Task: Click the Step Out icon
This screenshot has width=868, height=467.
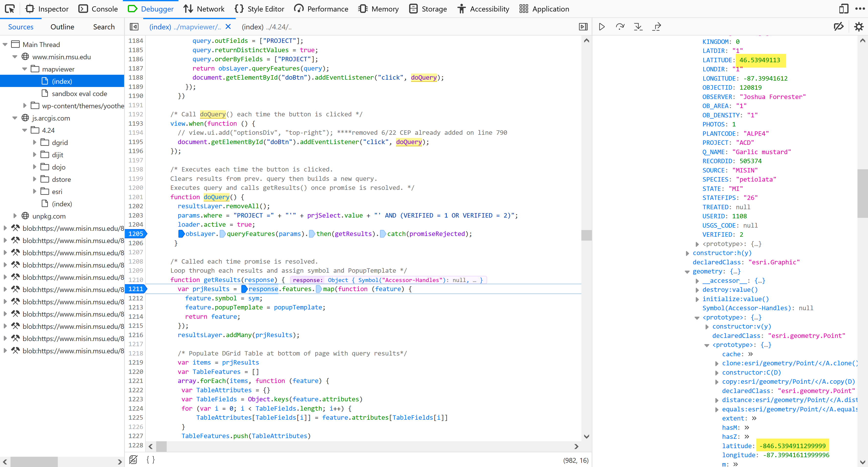Action: (x=657, y=27)
